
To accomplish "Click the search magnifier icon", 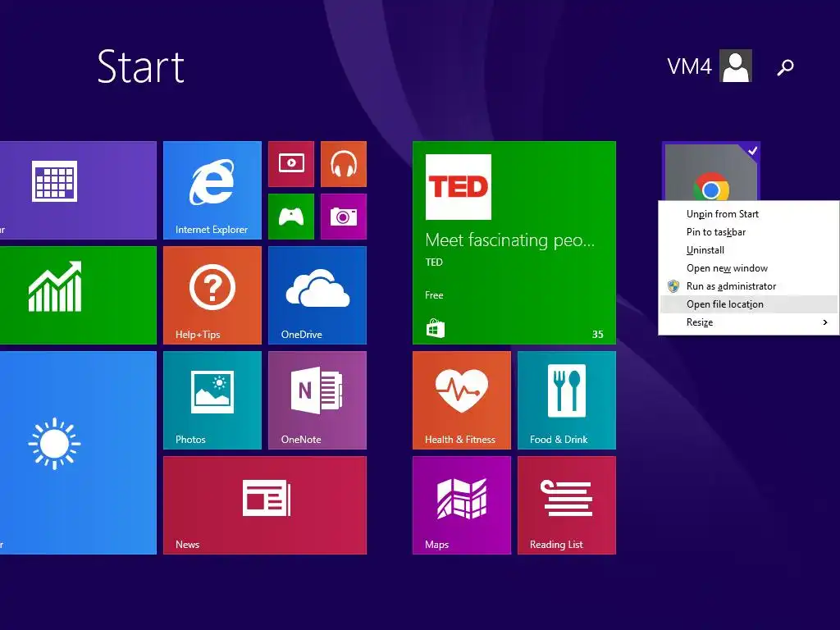I will (x=785, y=67).
